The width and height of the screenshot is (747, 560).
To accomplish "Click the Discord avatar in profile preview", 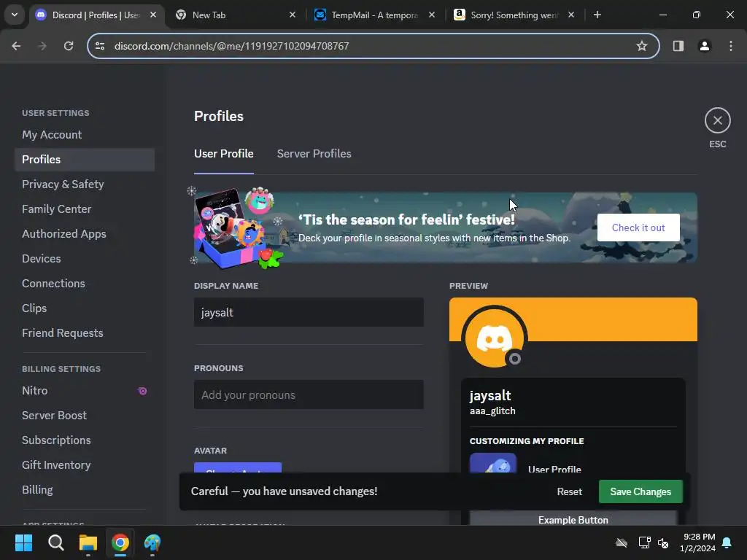I will tap(494, 338).
